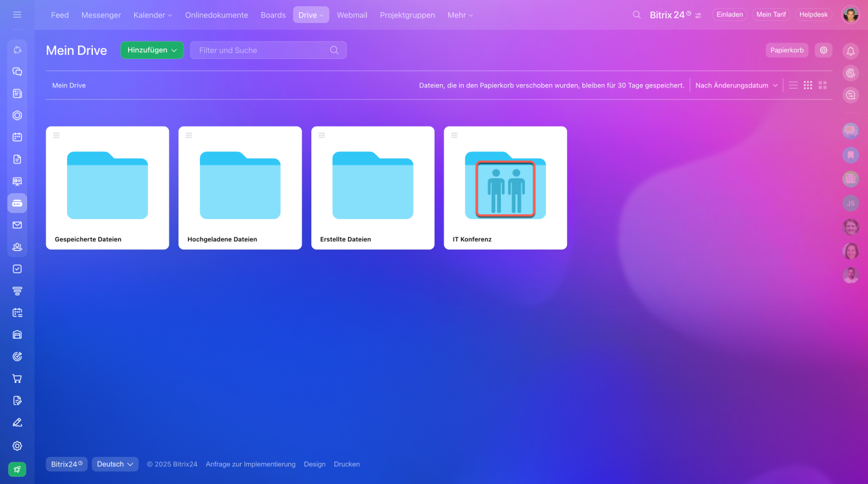This screenshot has height=484, width=868.
Task: Open the Erstellte Dateien folder
Action: click(x=373, y=188)
